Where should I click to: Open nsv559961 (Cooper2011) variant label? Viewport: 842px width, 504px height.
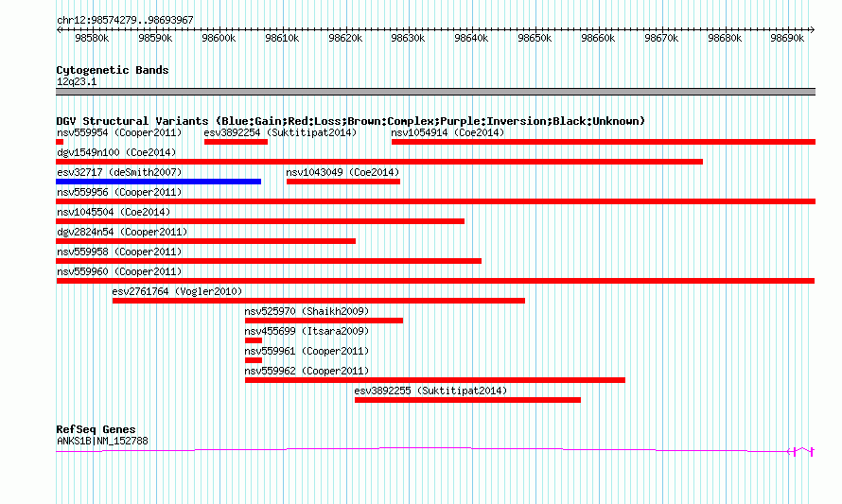coord(307,351)
